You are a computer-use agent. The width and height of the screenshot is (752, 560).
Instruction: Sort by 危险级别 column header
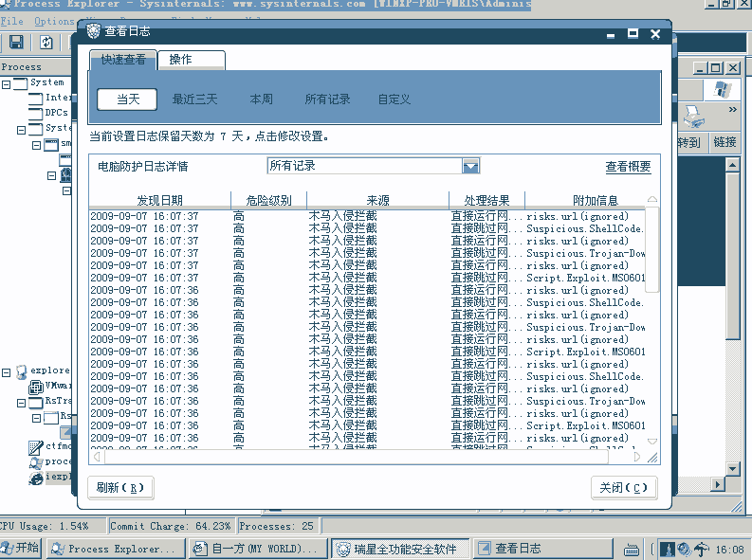pyautogui.click(x=268, y=200)
